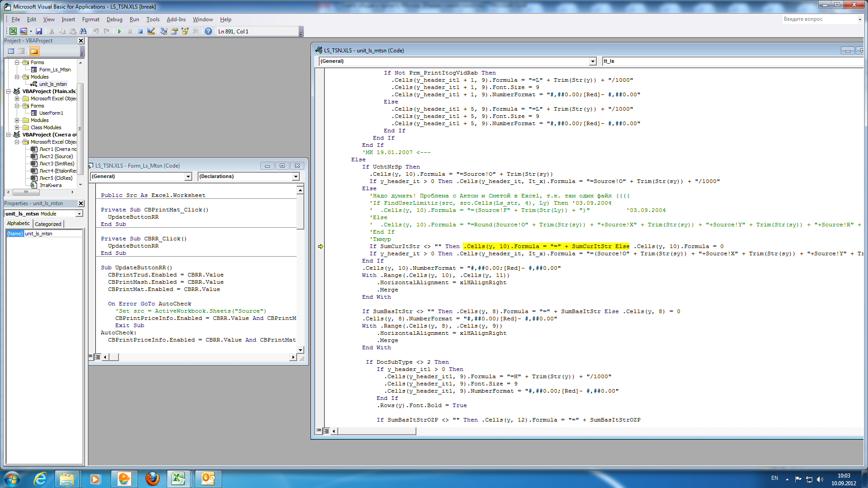
Task: Collapse the Modules folder above unit_ls_mtsn
Action: pyautogui.click(x=17, y=77)
